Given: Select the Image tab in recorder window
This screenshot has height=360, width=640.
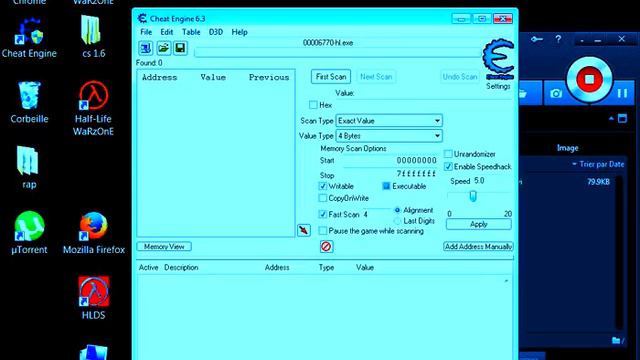Looking at the screenshot, I should pyautogui.click(x=567, y=148).
